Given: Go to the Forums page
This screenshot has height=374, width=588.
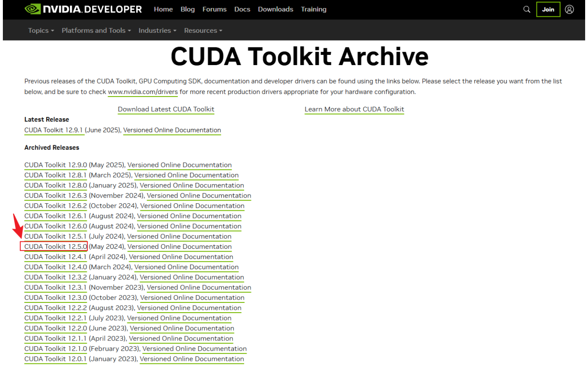Looking at the screenshot, I should [x=214, y=9].
